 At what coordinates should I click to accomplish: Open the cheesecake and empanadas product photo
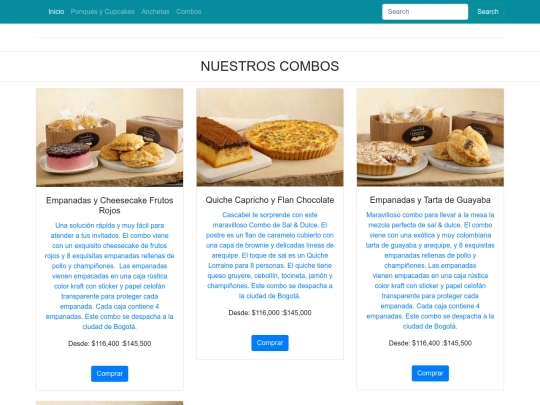(110, 137)
